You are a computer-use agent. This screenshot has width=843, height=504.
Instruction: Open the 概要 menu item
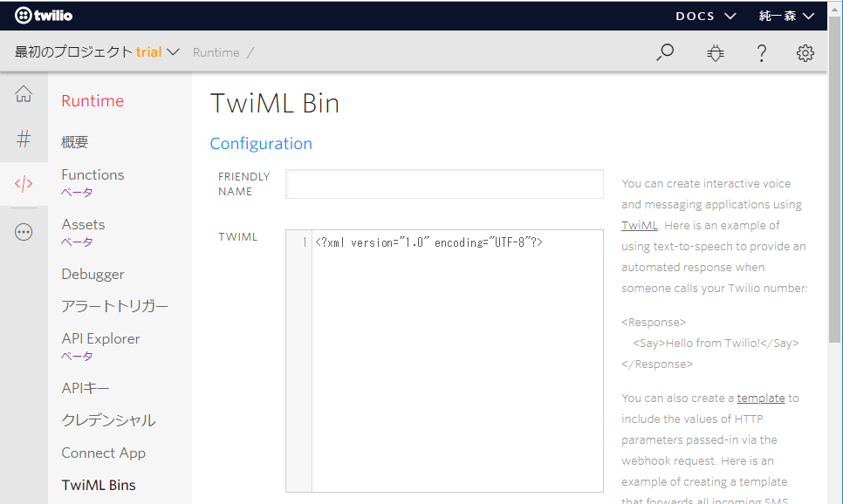pos(75,142)
